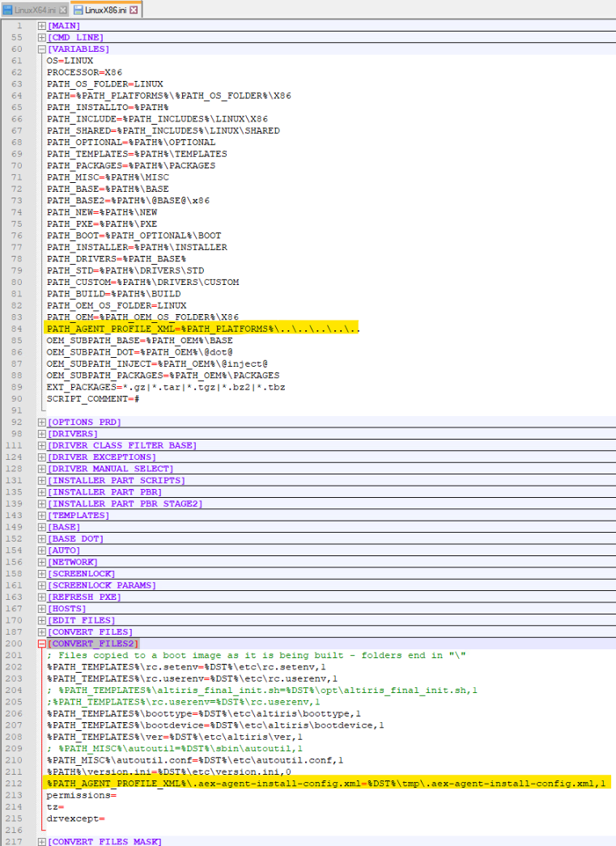Screen dimensions: 616x846
Task: Click the save icon on LinuxX86.ini tab
Action: [x=78, y=10]
